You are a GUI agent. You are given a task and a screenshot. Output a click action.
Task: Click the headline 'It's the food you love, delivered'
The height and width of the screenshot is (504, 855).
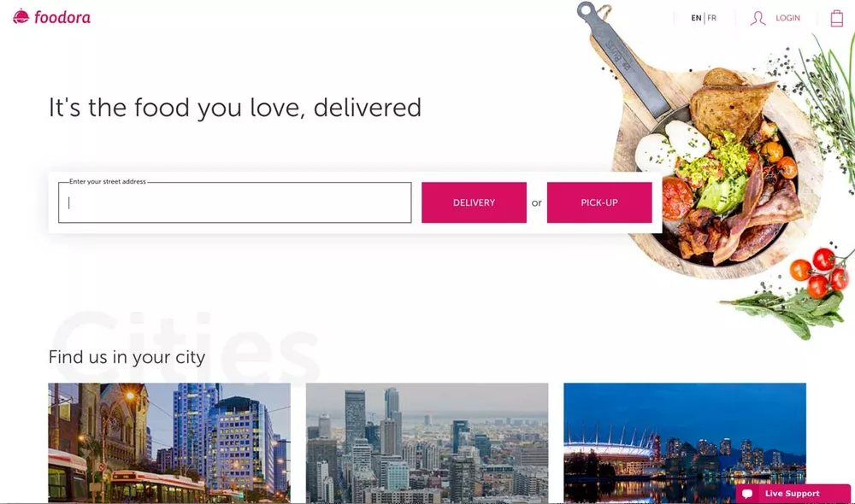235,108
